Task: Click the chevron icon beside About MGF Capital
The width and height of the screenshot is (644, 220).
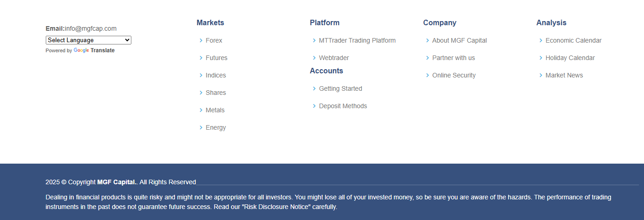Action: 428,40
